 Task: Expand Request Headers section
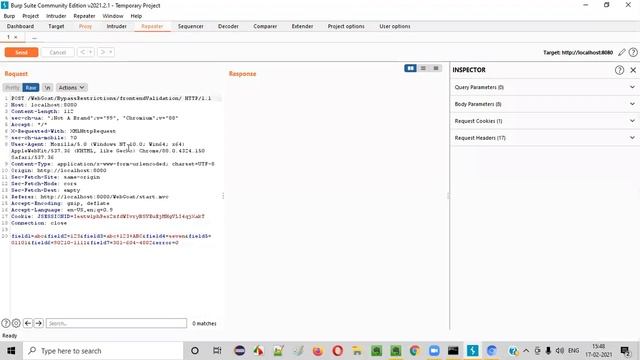tap(544, 138)
